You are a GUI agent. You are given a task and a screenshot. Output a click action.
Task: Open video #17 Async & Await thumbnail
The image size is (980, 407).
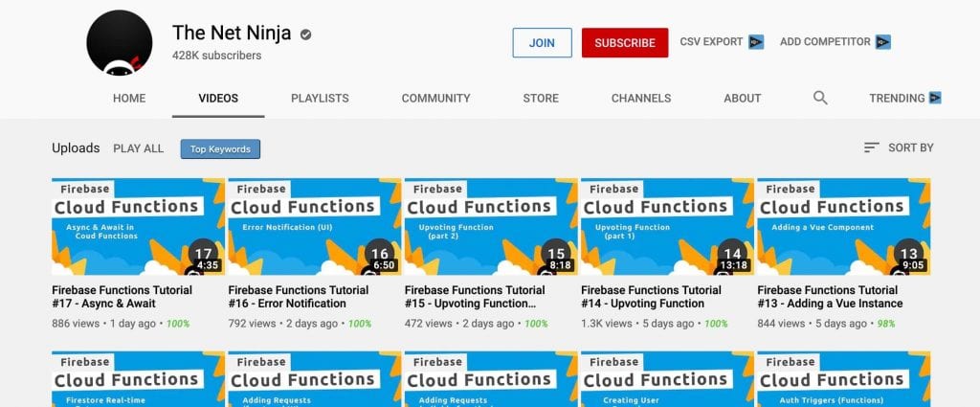click(138, 226)
